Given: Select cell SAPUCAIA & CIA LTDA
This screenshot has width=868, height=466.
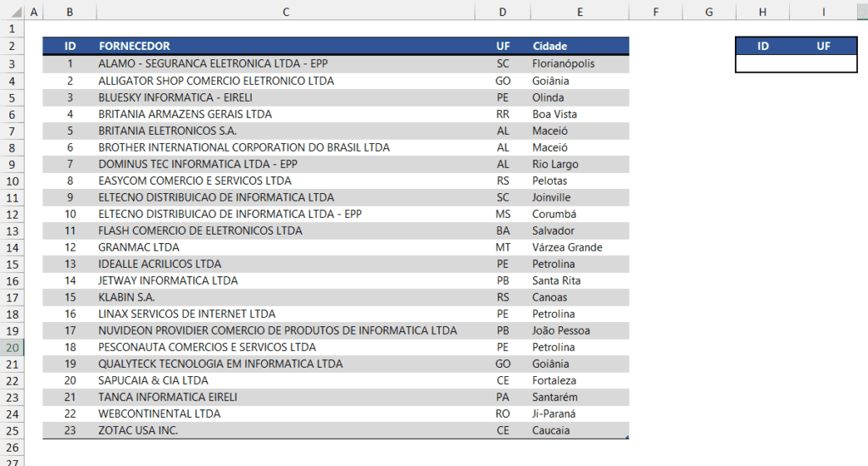Looking at the screenshot, I should click(x=286, y=380).
